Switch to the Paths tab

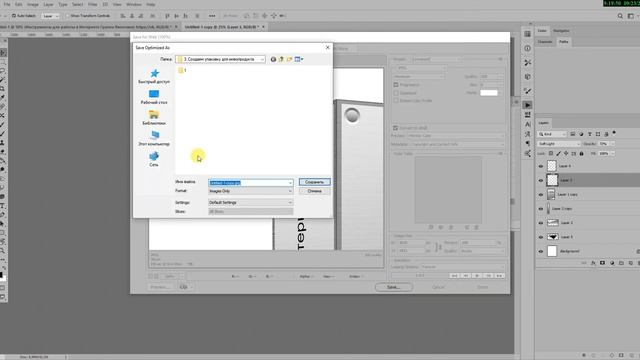[x=564, y=42]
